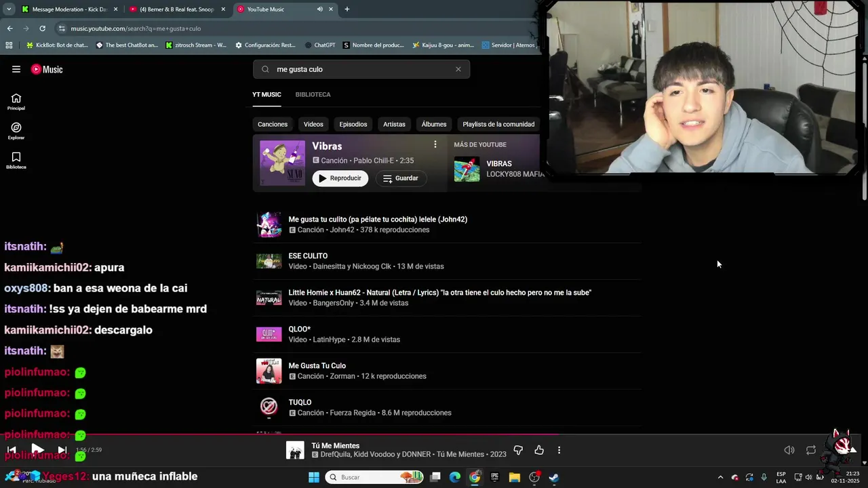Open result Me gusta tu culito (John42)
The image size is (868, 488).
[x=448, y=224]
